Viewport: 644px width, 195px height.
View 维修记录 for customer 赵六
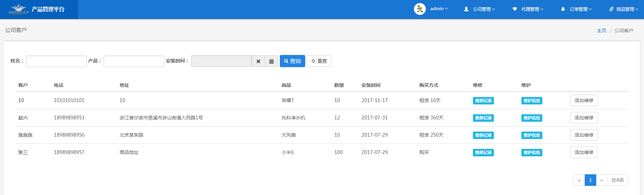[483, 118]
